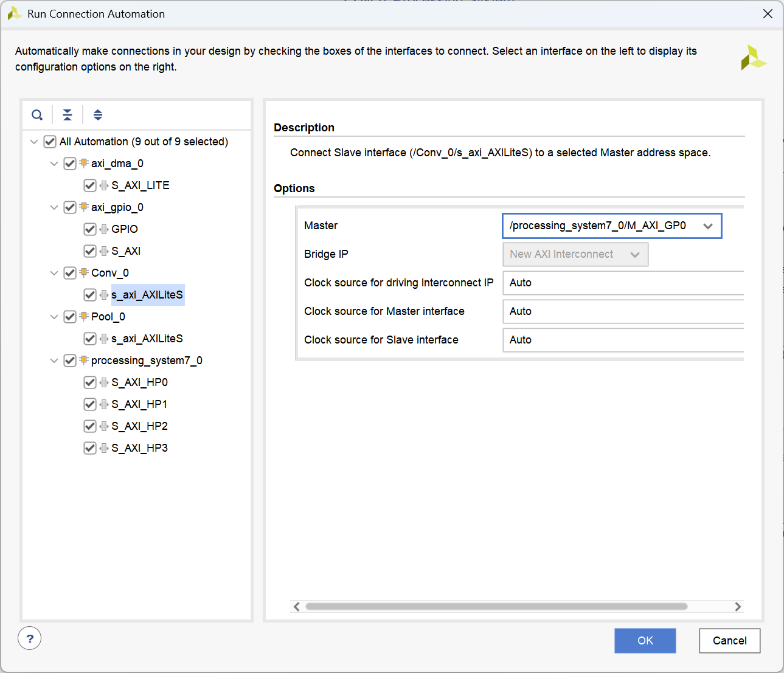This screenshot has height=673, width=784.
Task: Click the axi_dma_0 block icon
Action: [x=84, y=163]
